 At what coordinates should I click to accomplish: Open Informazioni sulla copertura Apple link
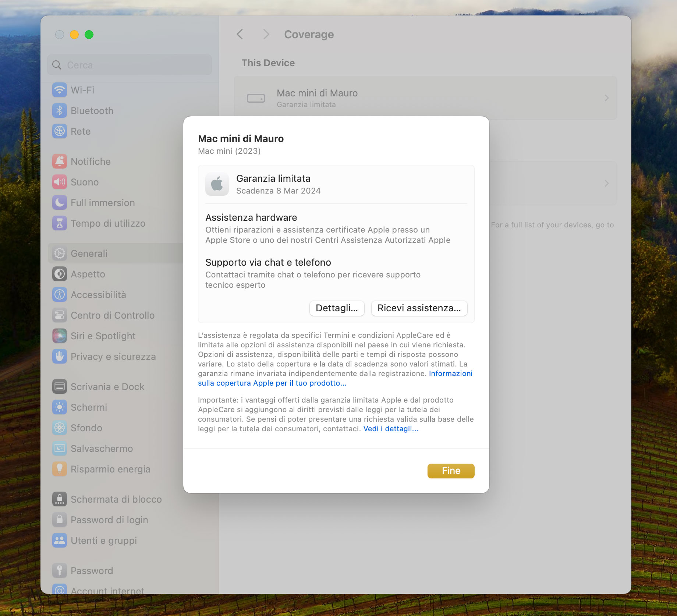(272, 383)
